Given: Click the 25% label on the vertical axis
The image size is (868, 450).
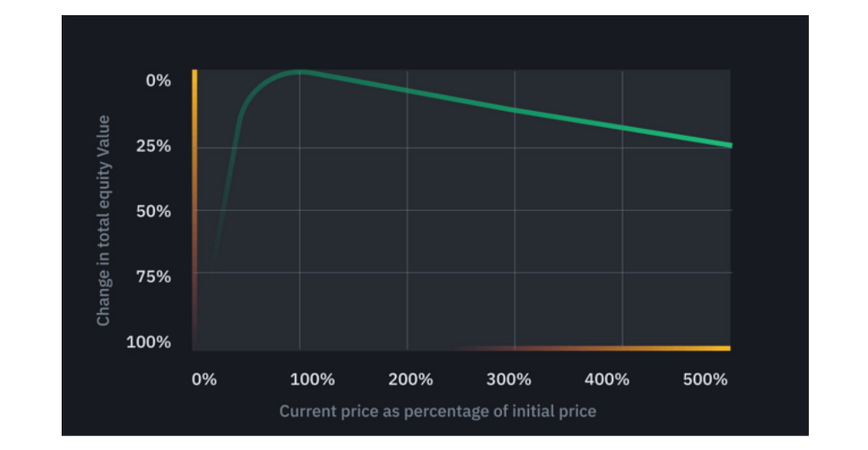Looking at the screenshot, I should tap(154, 146).
